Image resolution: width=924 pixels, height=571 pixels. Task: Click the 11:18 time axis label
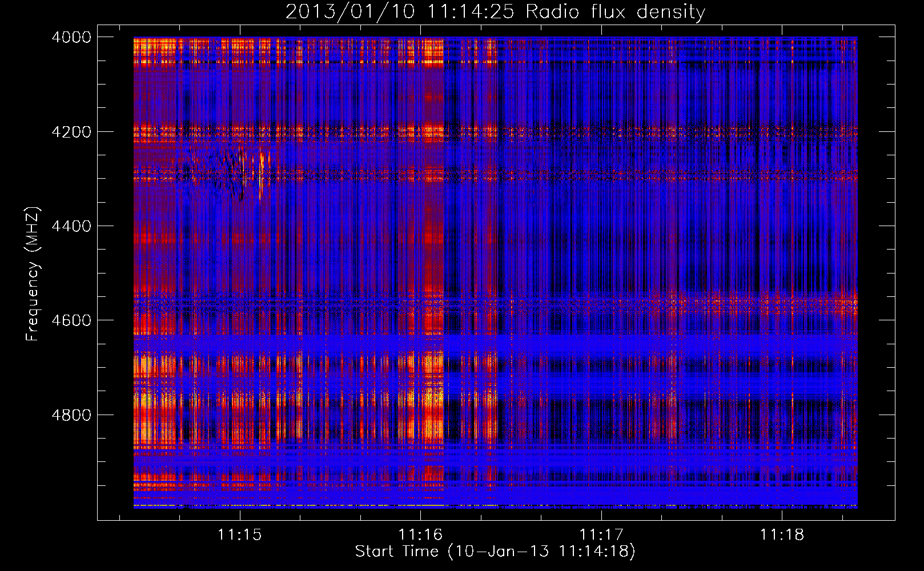coord(782,534)
